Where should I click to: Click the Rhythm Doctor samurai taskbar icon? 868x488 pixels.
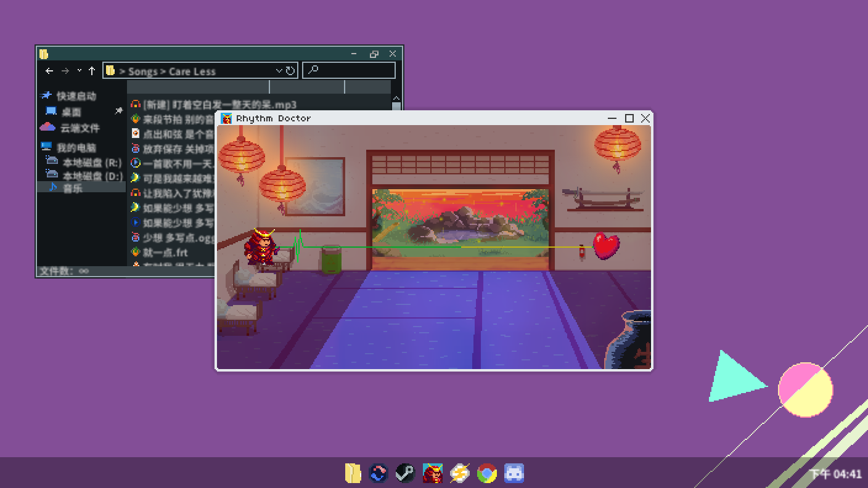point(433,473)
